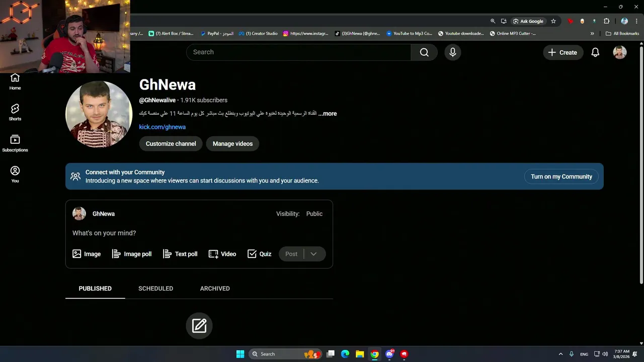Click the Create button
The image size is (644, 362).
(563, 52)
